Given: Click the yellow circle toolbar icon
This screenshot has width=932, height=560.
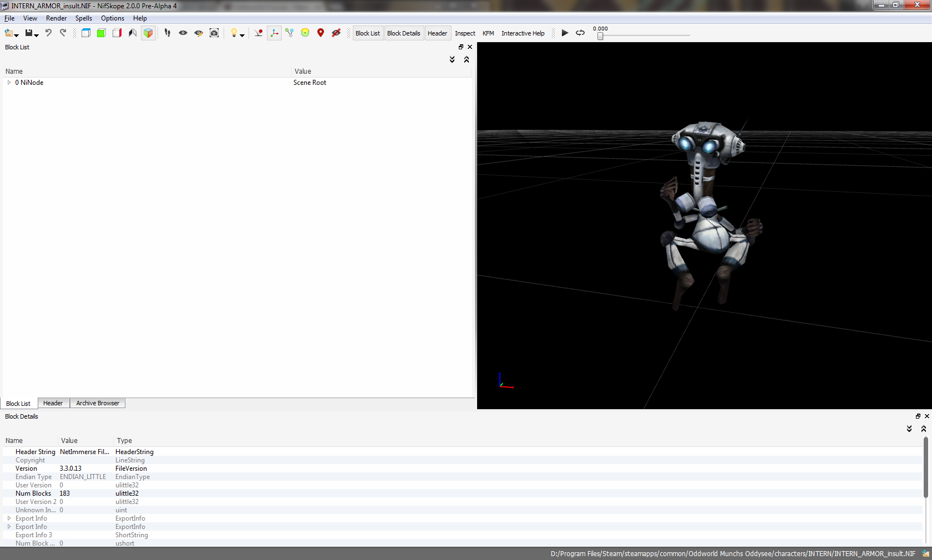Looking at the screenshot, I should (x=305, y=33).
